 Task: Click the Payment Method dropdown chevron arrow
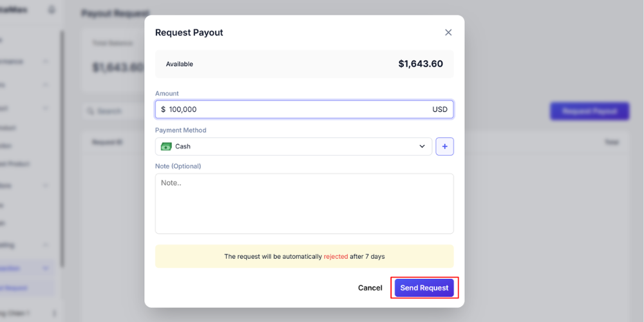point(422,146)
